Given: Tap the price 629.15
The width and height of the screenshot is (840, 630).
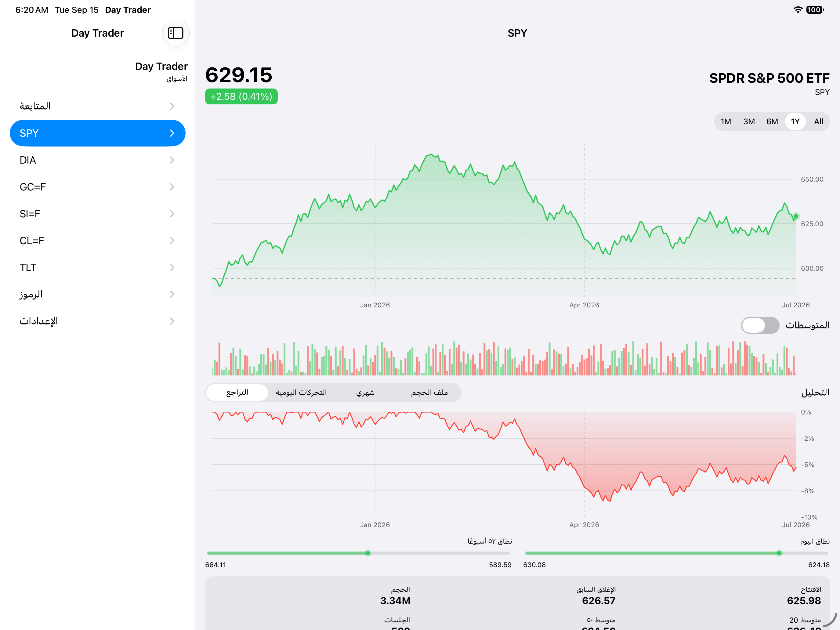Looking at the screenshot, I should click(x=239, y=75).
